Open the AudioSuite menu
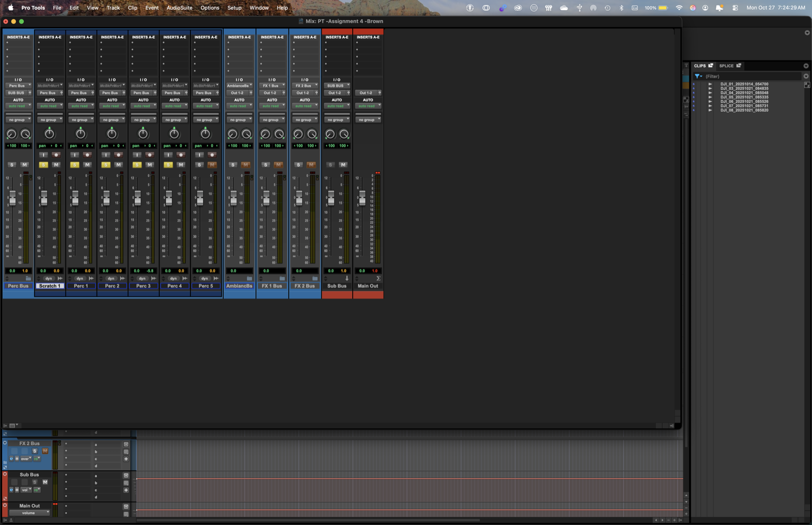Image resolution: width=812 pixels, height=525 pixels. point(180,8)
